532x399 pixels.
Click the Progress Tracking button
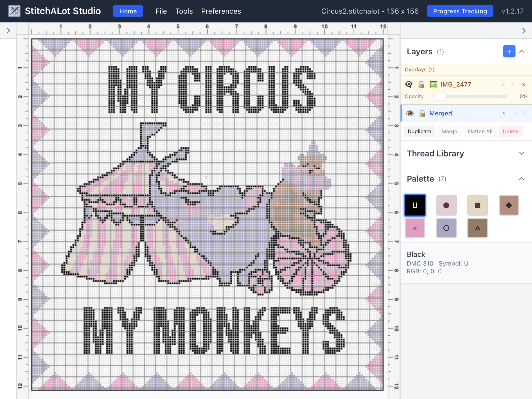pyautogui.click(x=460, y=11)
